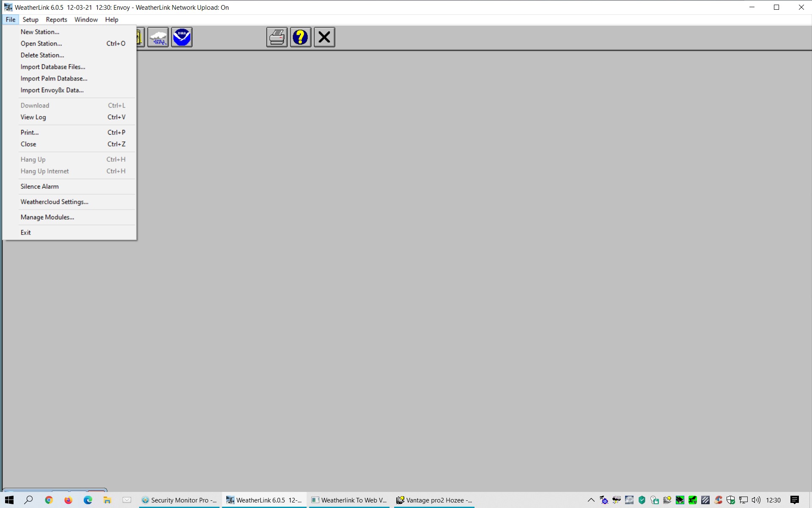Screen dimensions: 812x508
Task: Open the Setup menu
Action: point(30,19)
